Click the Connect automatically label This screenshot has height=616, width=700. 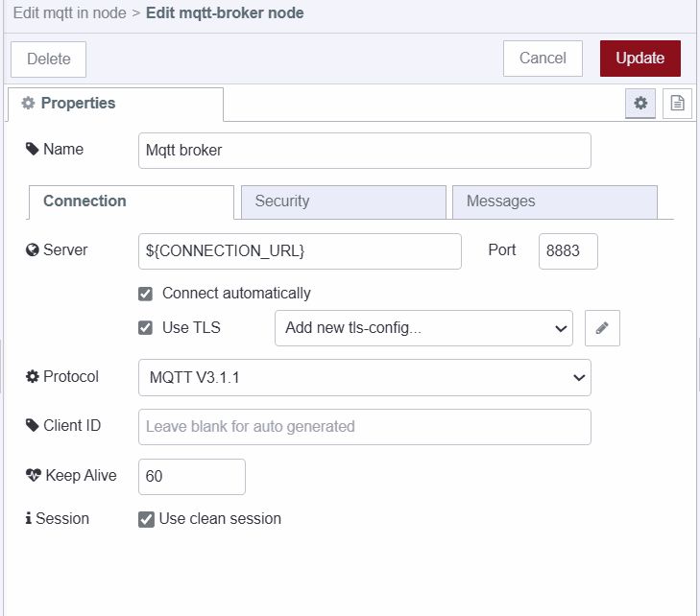236,293
